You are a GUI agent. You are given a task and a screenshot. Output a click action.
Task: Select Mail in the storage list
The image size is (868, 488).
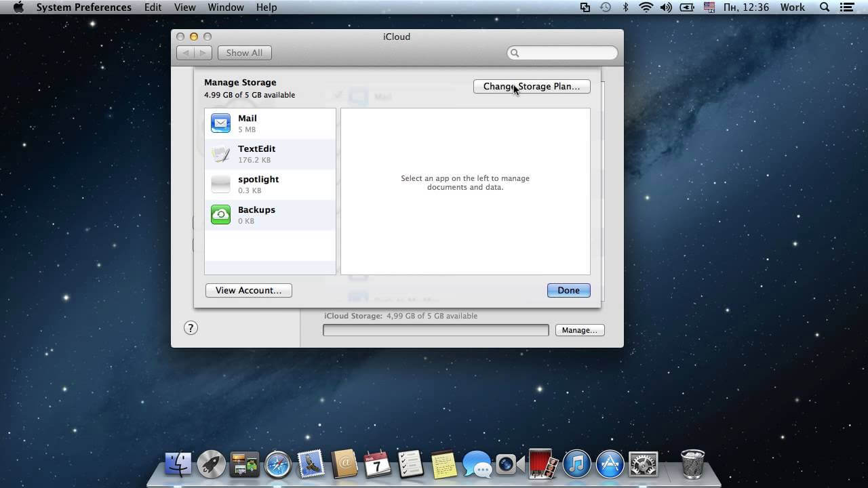point(270,123)
